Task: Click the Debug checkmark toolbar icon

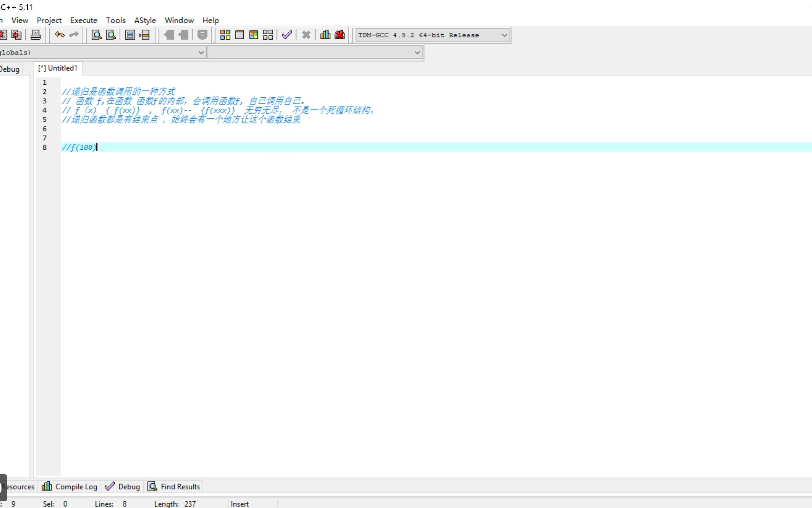Action: tap(287, 35)
